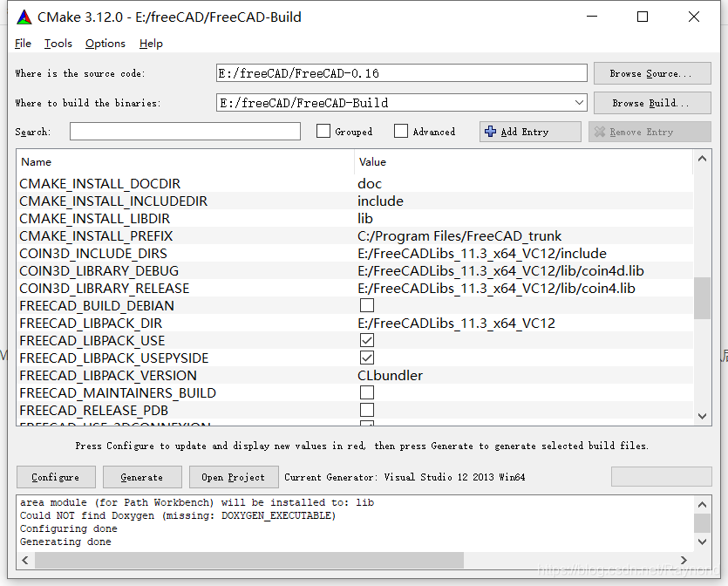Select the FREECAD_LIBPACK_VERSION entry
The height and width of the screenshot is (586, 728).
pos(108,375)
